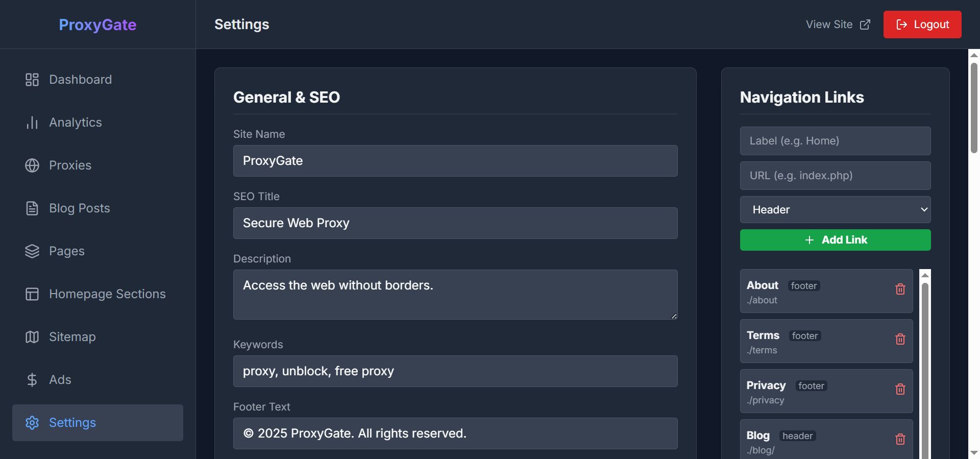Remove the Terms link via trash icon
This screenshot has width=980, height=459.
click(x=900, y=340)
